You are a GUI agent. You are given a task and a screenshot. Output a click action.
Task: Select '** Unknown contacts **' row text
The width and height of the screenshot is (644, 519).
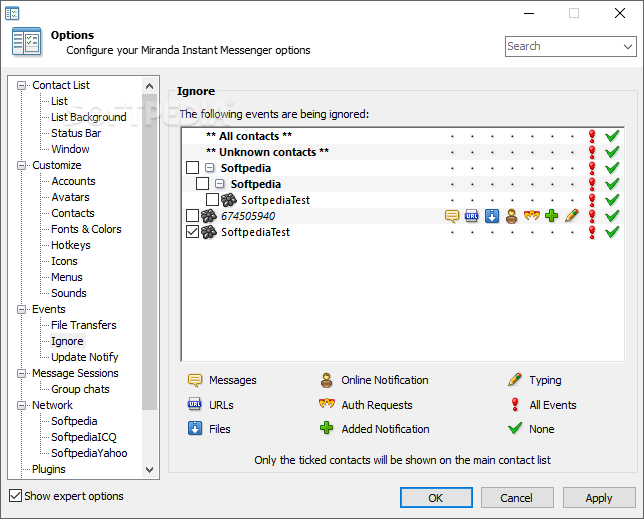click(267, 152)
